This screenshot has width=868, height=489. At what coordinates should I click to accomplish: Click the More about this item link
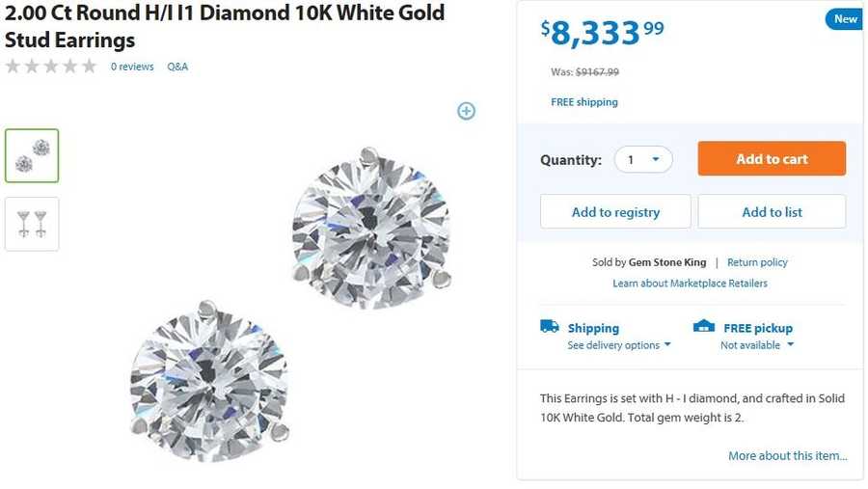(787, 455)
